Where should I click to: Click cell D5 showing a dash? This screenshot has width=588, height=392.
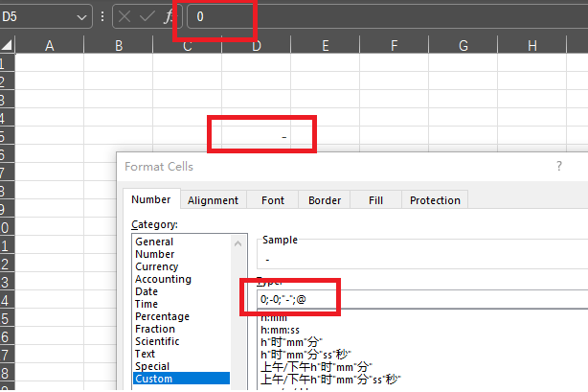[257, 135]
